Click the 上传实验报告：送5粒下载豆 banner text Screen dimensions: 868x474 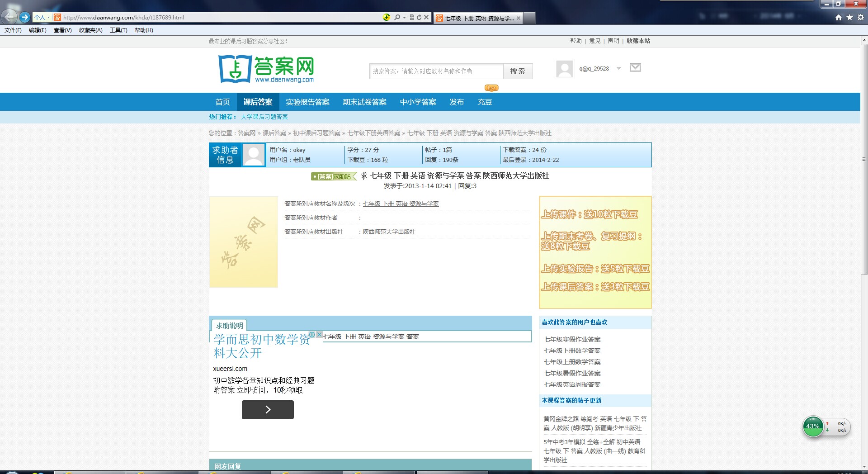point(595,269)
